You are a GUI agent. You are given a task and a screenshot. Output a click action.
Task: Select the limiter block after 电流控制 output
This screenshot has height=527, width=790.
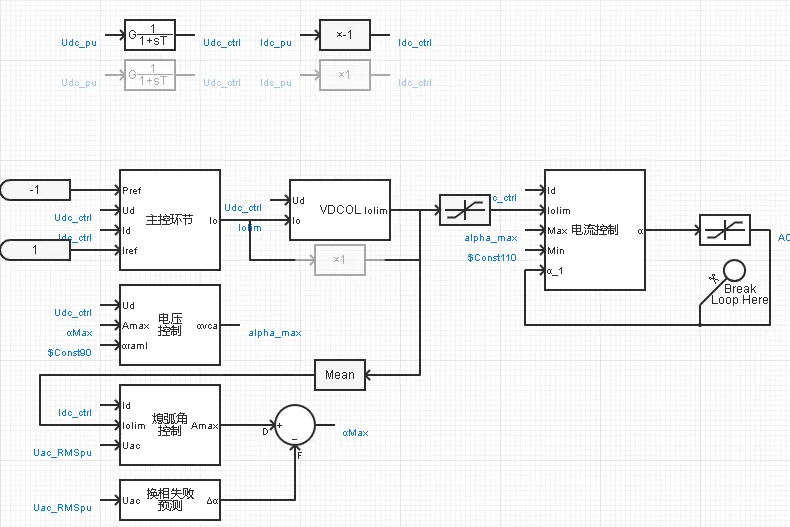[724, 231]
